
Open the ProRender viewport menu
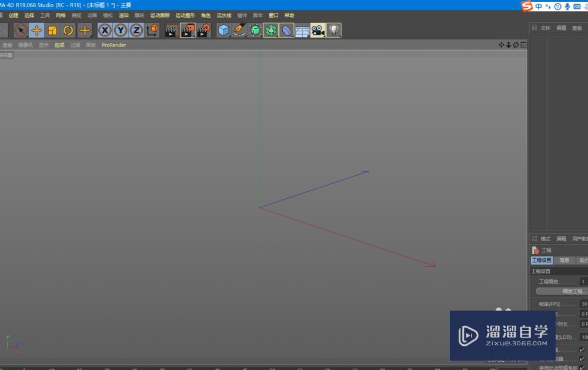114,45
